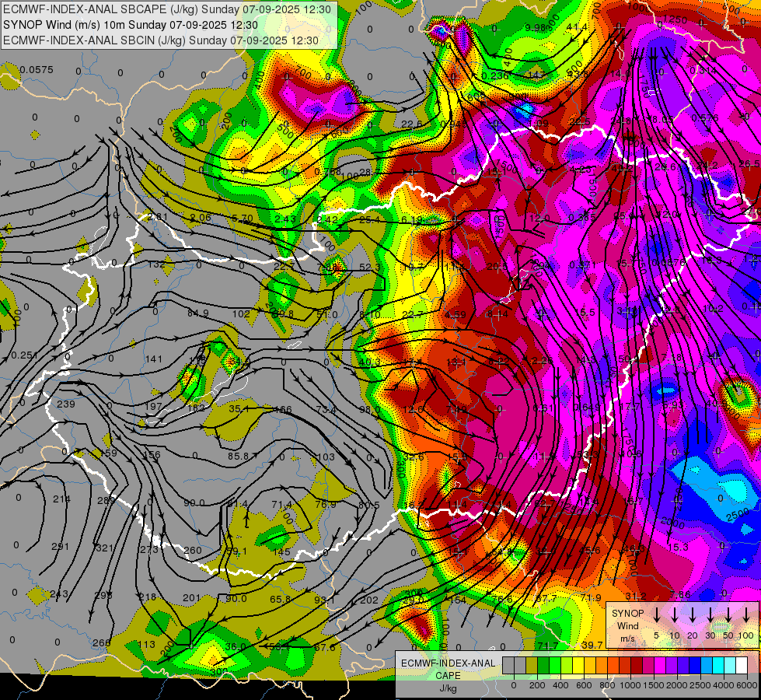Image resolution: width=761 pixels, height=700 pixels.
Task: Select the SBCIN title line in header
Action: (161, 40)
